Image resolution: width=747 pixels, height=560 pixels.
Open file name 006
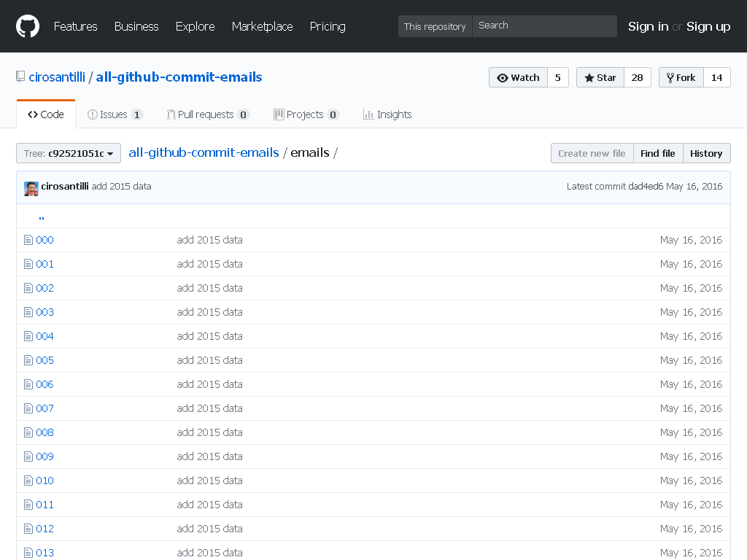(x=44, y=384)
